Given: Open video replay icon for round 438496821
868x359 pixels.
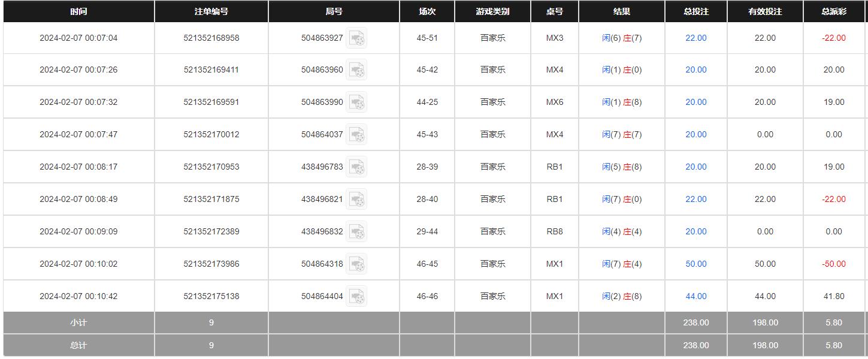Looking at the screenshot, I should pos(356,200).
